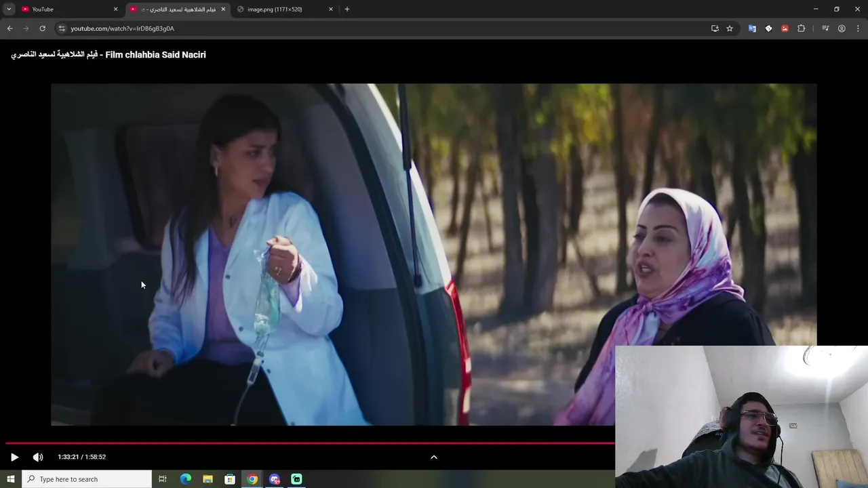The height and width of the screenshot is (488, 868).
Task: Select the active Film chlahbia video tab
Action: [x=178, y=9]
